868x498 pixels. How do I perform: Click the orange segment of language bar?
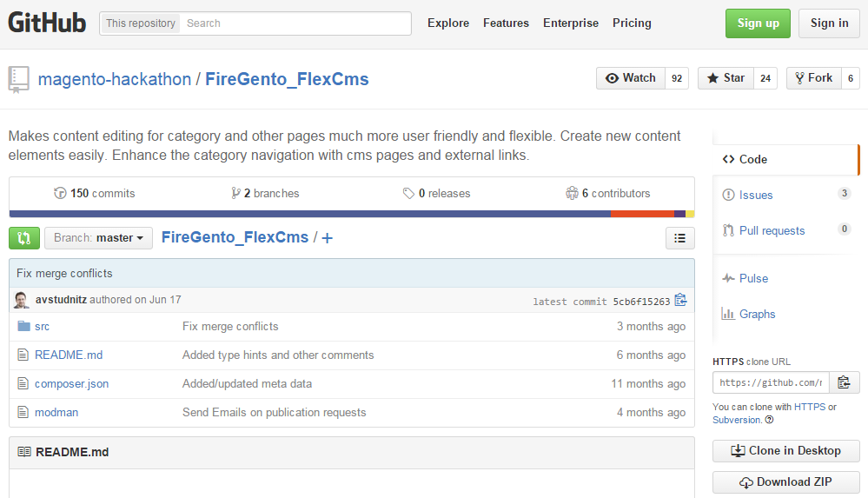coord(642,214)
